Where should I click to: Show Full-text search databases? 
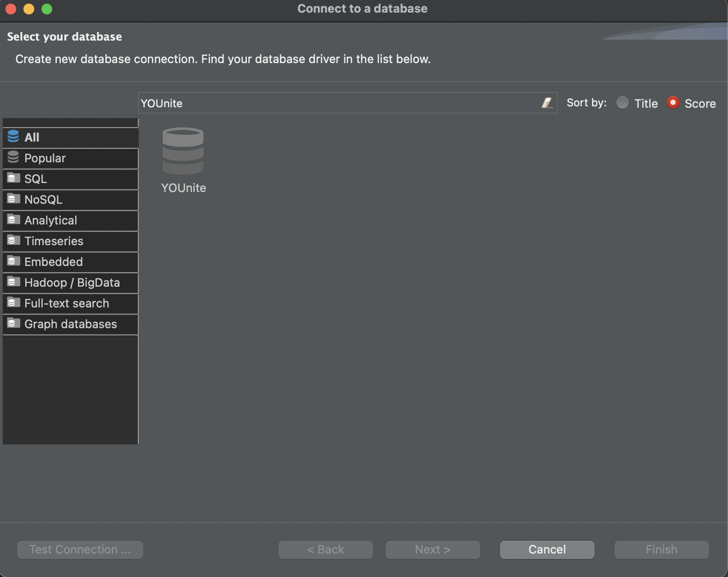66,303
